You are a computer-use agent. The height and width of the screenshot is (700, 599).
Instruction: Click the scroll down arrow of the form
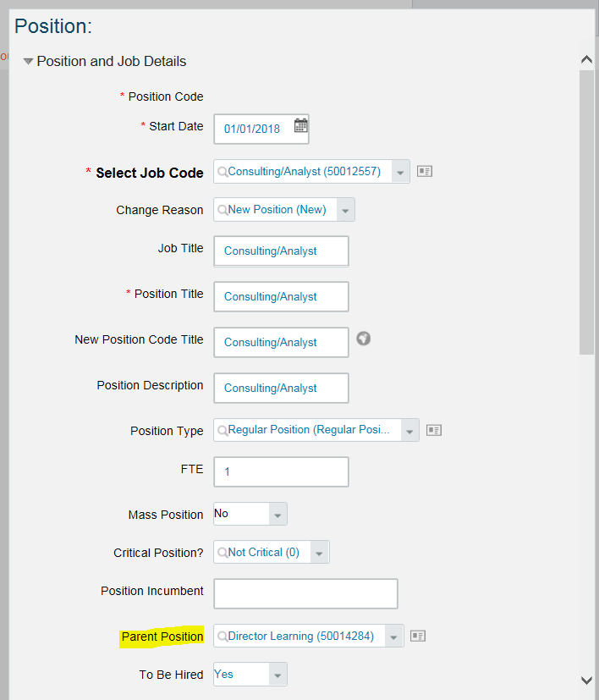pos(586,681)
